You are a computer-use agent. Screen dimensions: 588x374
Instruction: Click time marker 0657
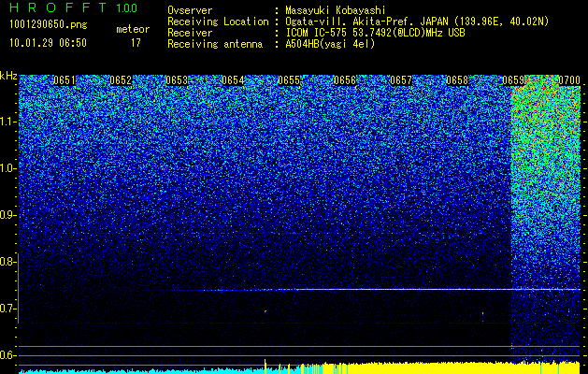click(x=401, y=80)
